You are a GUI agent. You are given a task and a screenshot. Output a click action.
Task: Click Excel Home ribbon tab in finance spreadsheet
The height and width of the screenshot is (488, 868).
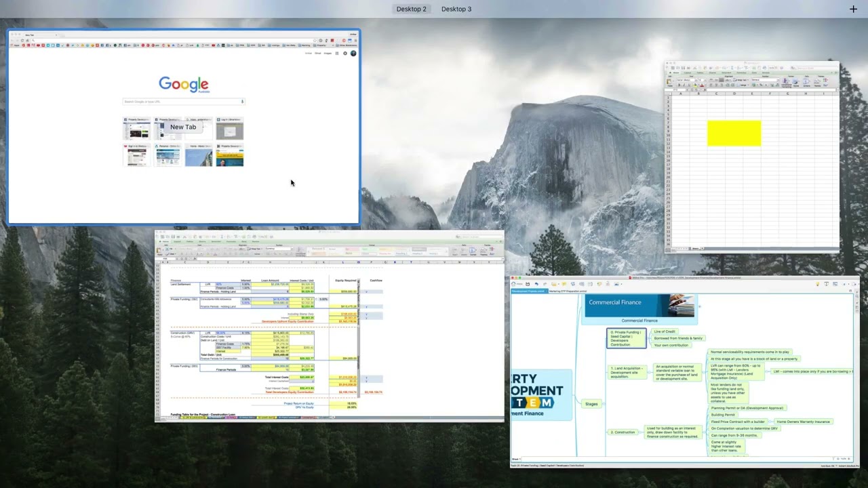[x=165, y=242]
